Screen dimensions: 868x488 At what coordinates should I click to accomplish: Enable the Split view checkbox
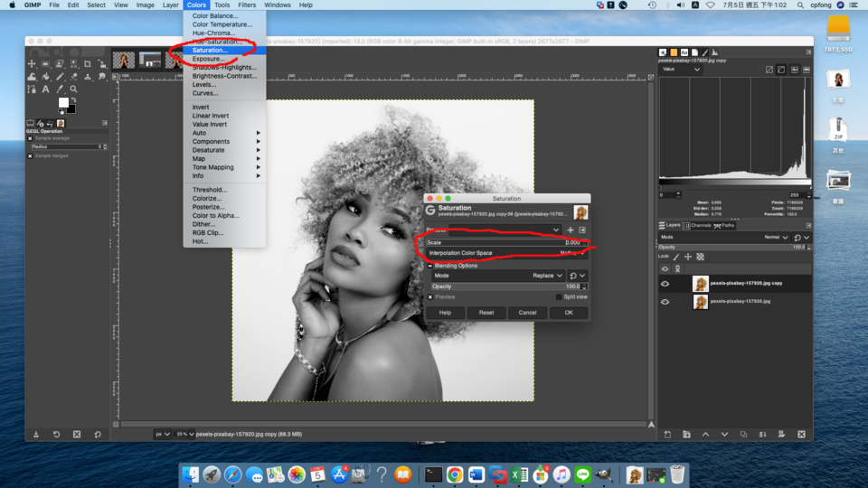point(558,296)
